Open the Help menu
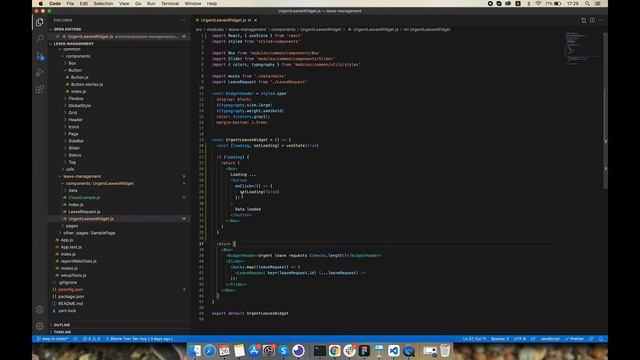640x360 pixels. [212, 4]
